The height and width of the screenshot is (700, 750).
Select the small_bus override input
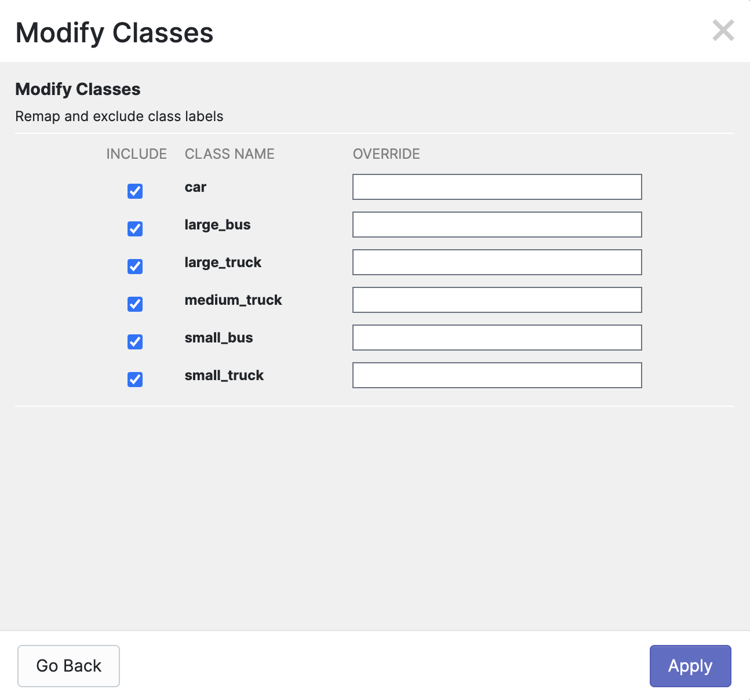(497, 337)
